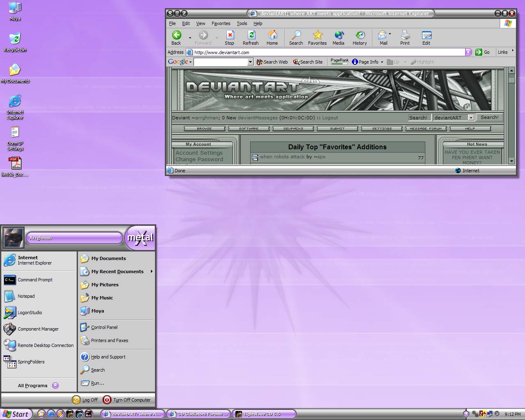525x420 pixels.
Task: Open the History icon in toolbar
Action: tap(360, 37)
